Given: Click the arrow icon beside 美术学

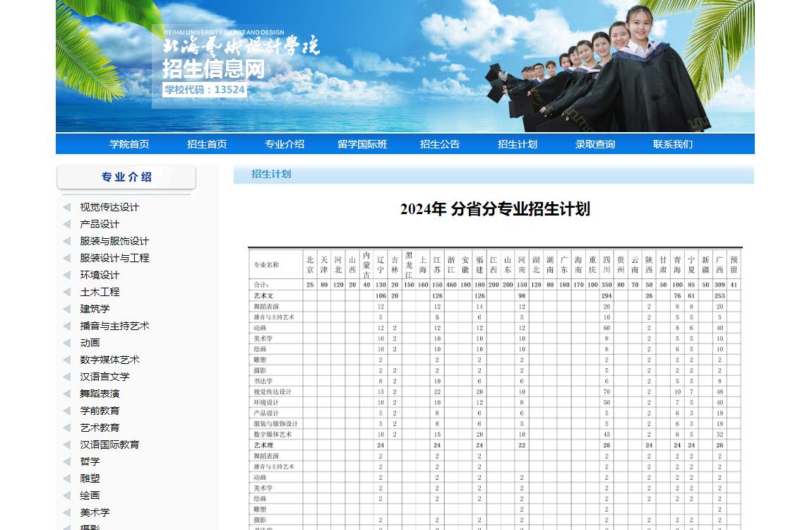Looking at the screenshot, I should tap(67, 512).
